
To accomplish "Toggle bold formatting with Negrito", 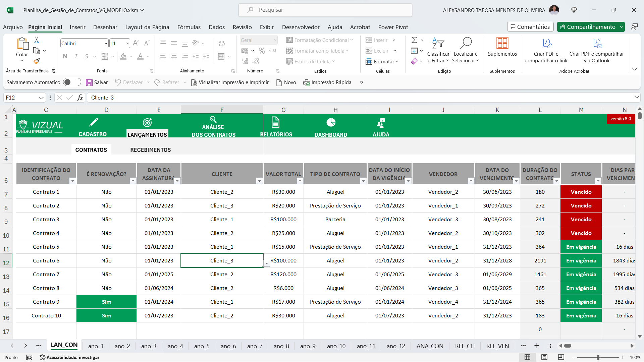I will (65, 56).
